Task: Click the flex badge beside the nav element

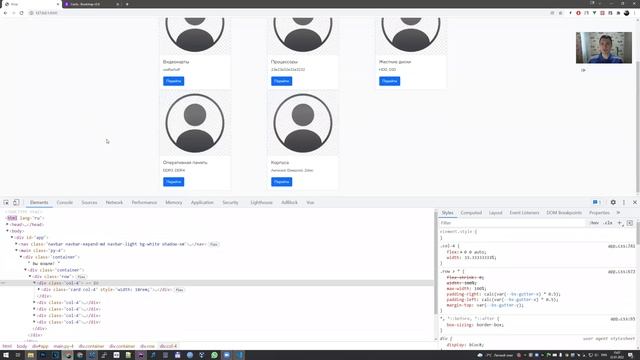Action: (214, 244)
